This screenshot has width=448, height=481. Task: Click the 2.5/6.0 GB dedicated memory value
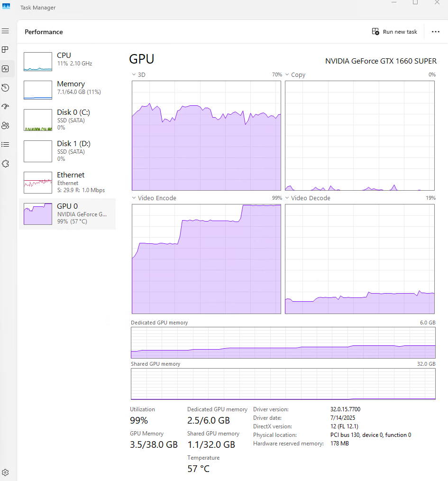point(209,420)
